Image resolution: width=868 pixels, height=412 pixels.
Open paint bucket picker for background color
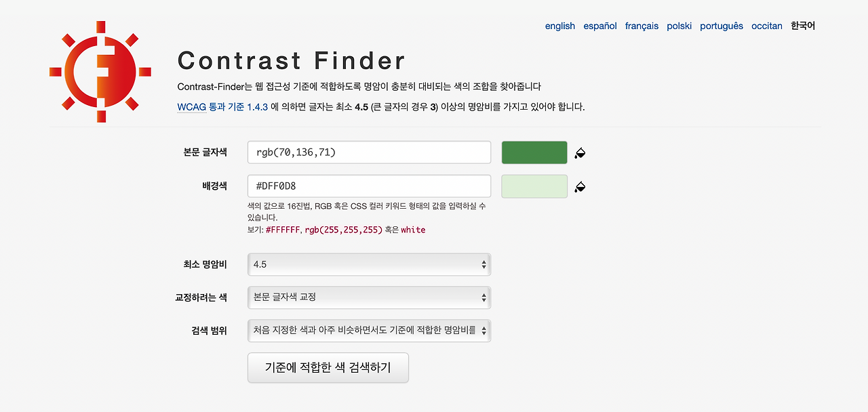click(x=580, y=186)
